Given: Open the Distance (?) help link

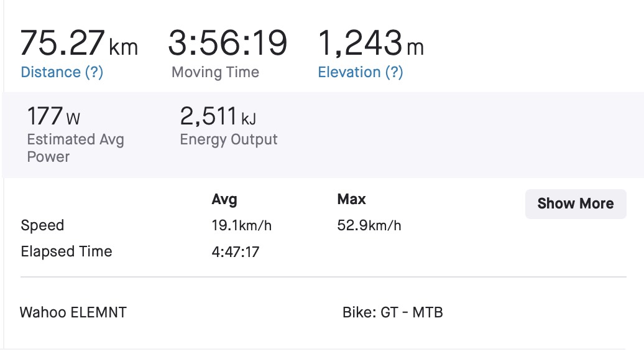Looking at the screenshot, I should coord(62,72).
